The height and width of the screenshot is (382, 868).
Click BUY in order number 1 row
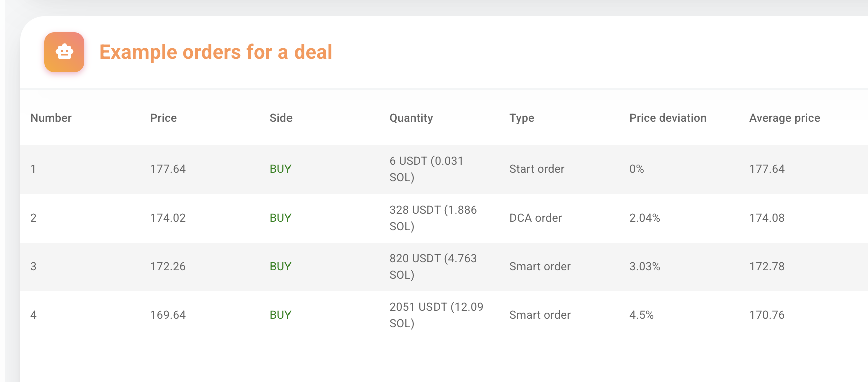tap(280, 169)
